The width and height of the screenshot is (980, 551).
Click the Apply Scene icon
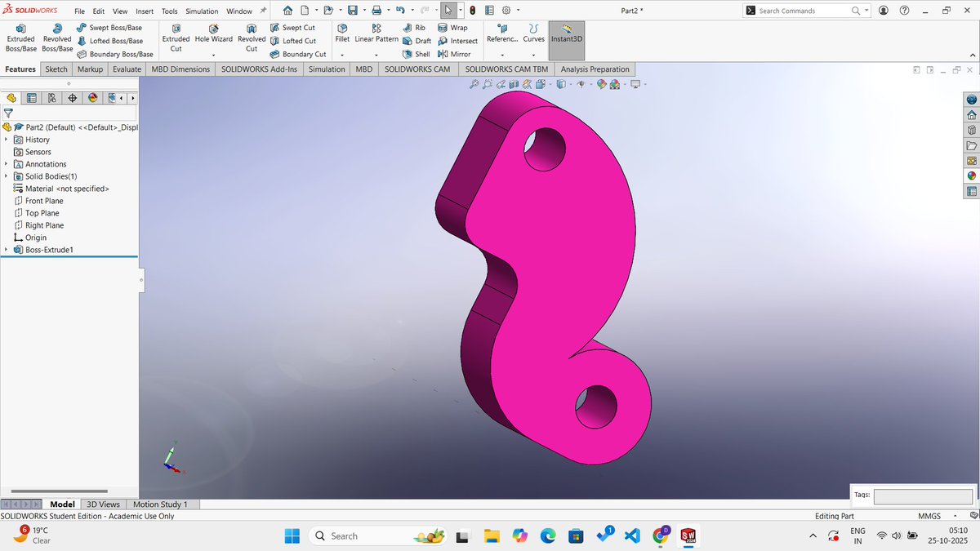(x=617, y=83)
